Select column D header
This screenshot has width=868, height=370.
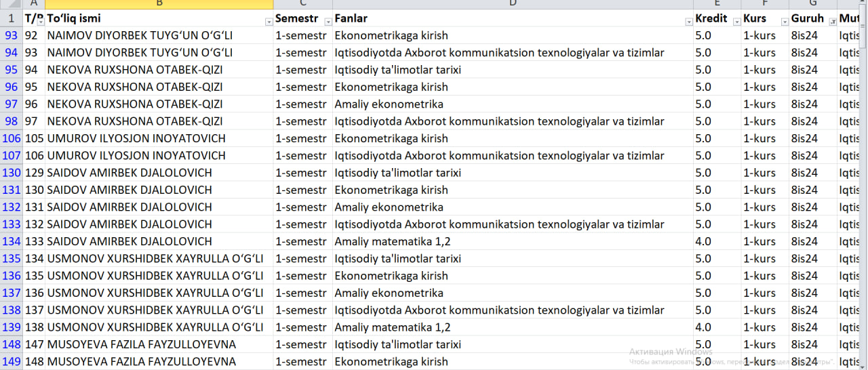(x=513, y=4)
